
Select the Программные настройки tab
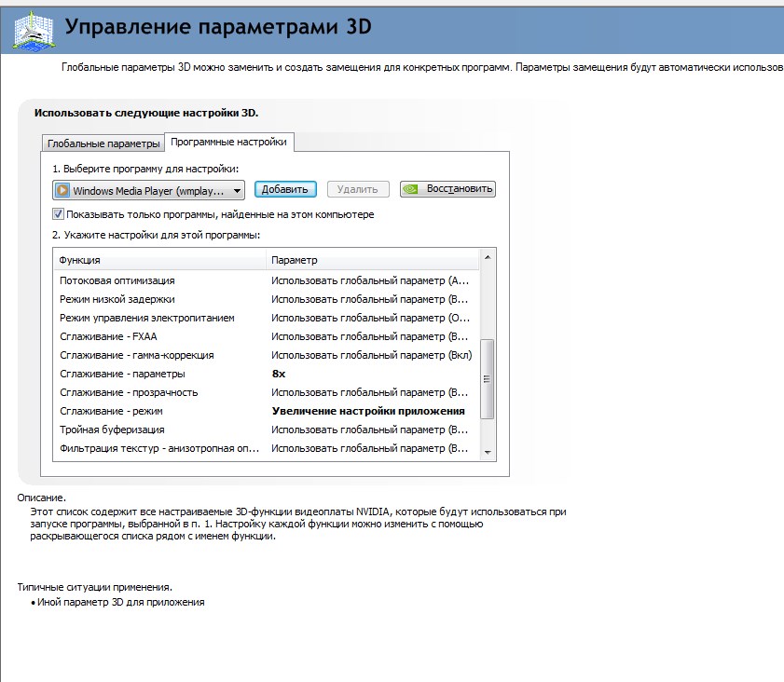(x=230, y=142)
